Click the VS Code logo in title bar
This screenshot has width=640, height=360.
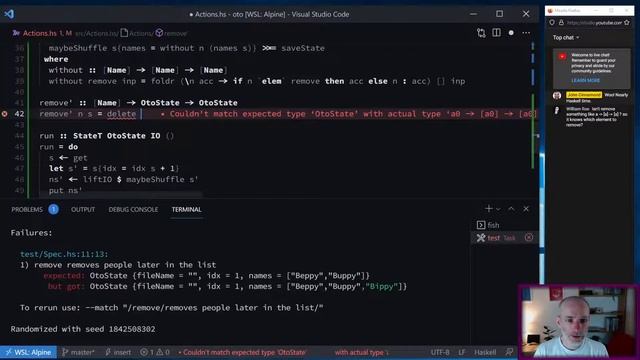[9, 14]
